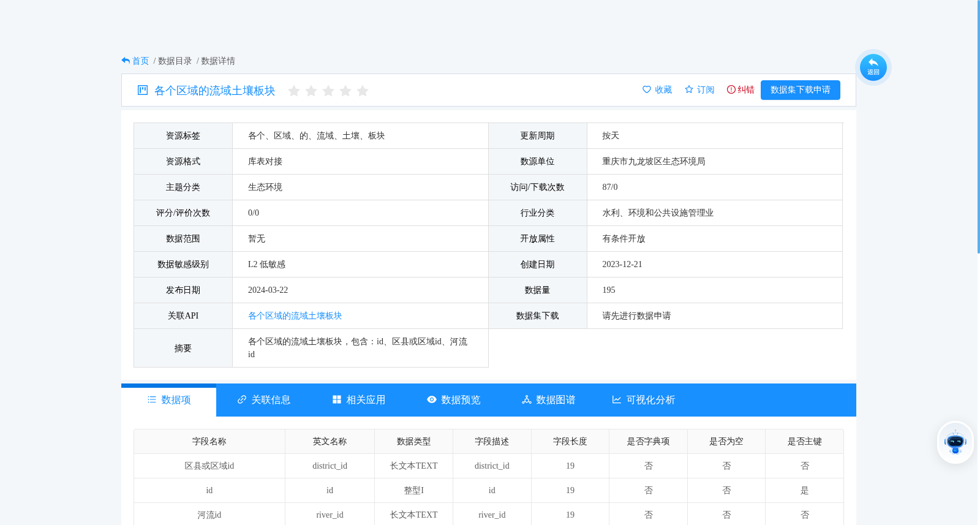
Task: Open the 关联API link 各个区域的流域土壤板块
Action: coord(295,315)
